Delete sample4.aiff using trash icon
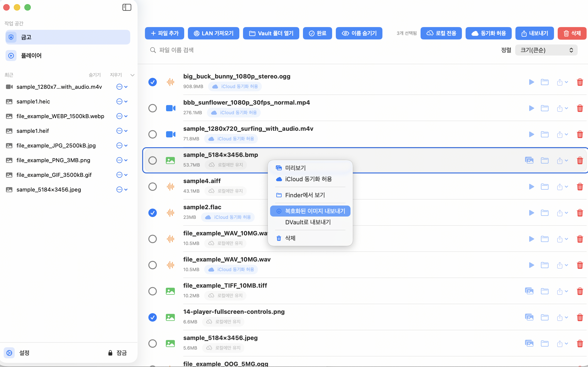Viewport: 588px width, 367px height. [x=580, y=186]
